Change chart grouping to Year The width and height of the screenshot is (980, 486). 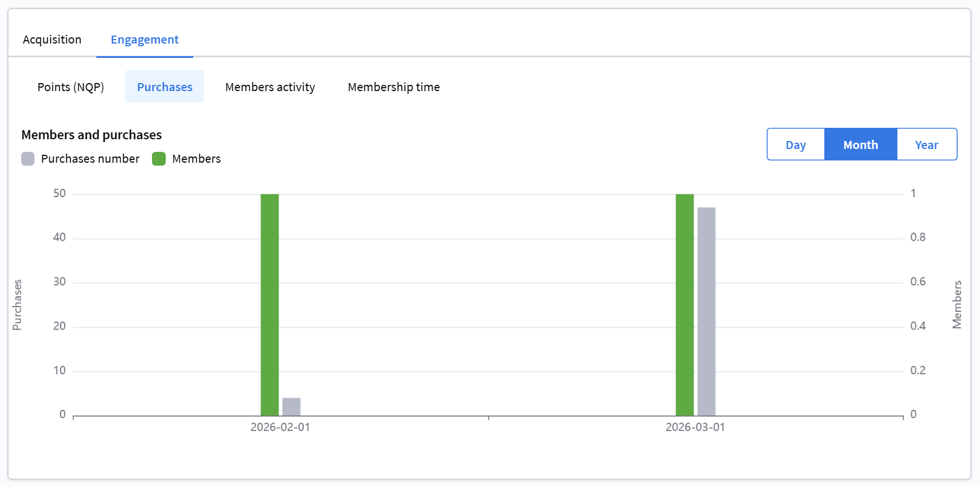coord(926,145)
